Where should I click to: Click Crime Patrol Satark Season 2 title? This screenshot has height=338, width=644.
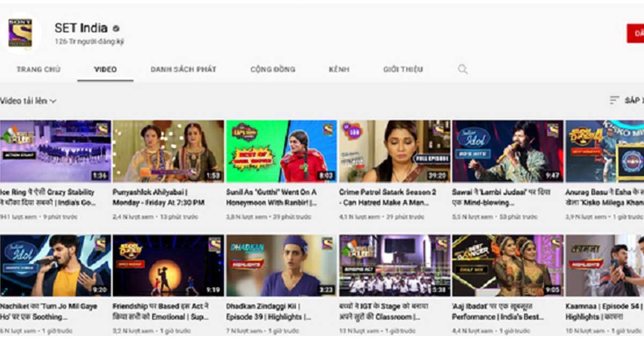click(x=387, y=197)
